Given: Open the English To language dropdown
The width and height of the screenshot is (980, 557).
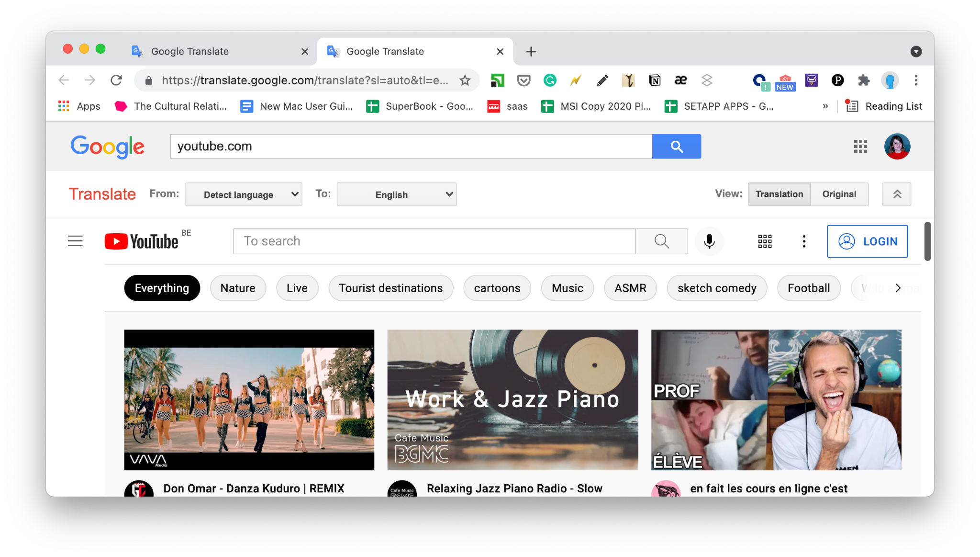Looking at the screenshot, I should tap(397, 194).
